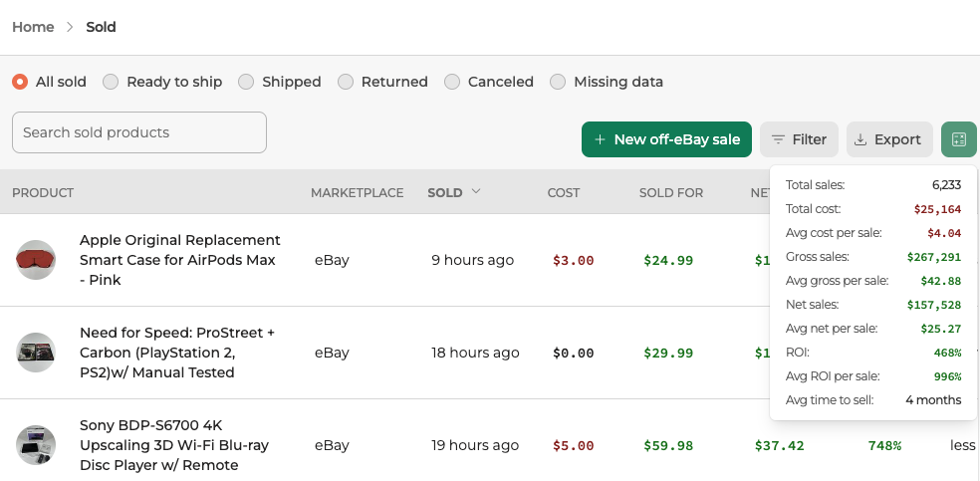Sort by the Marketplace column header

pyautogui.click(x=357, y=192)
